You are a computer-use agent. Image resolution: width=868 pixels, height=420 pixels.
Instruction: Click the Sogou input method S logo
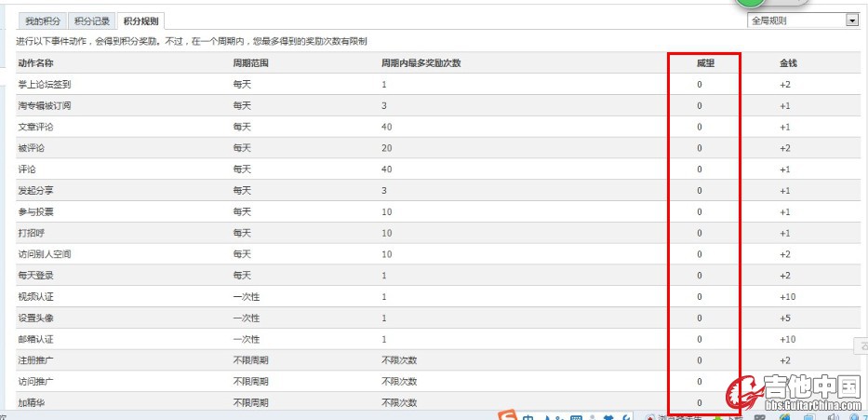pos(508,415)
